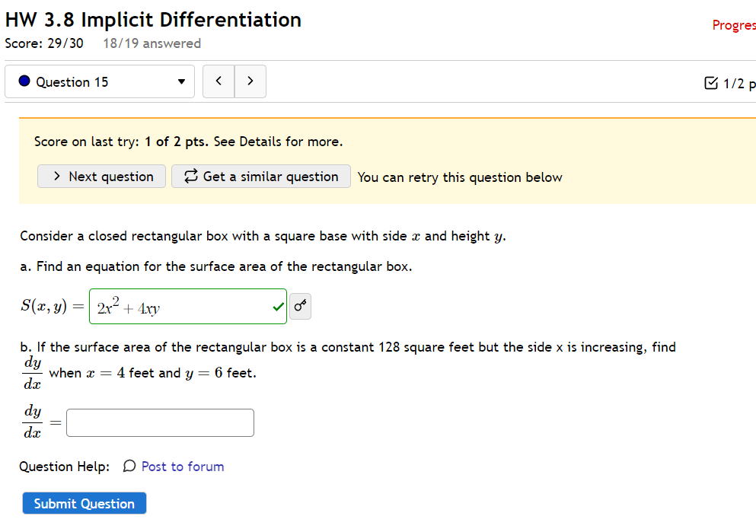Image resolution: width=756 pixels, height=532 pixels.
Task: Click the speech bubble icon beside Post to forum
Action: tap(129, 467)
